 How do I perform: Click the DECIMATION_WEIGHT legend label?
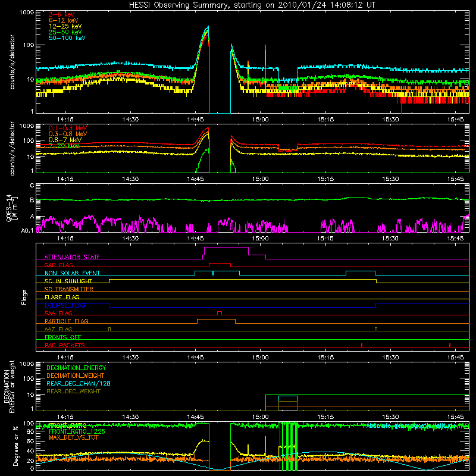click(x=76, y=375)
